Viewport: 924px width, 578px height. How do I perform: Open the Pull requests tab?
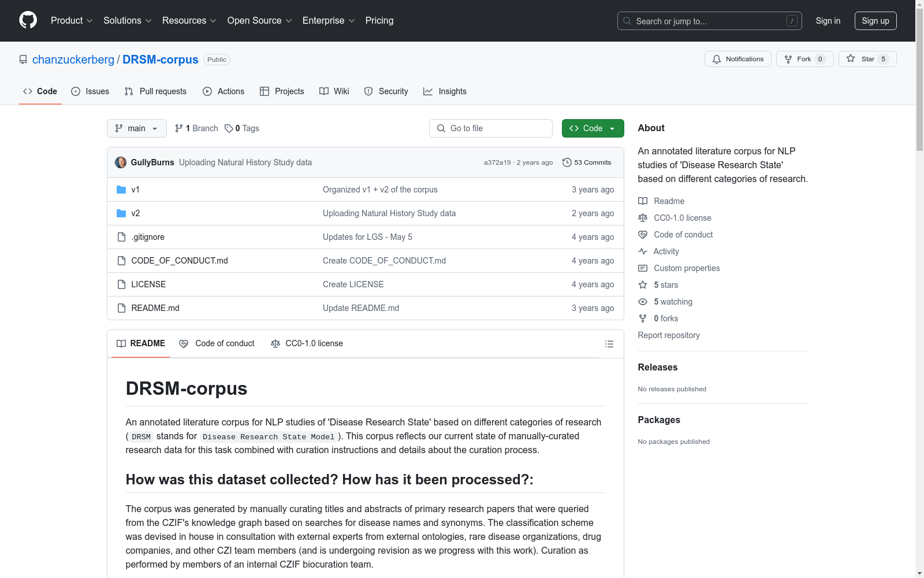(x=155, y=91)
